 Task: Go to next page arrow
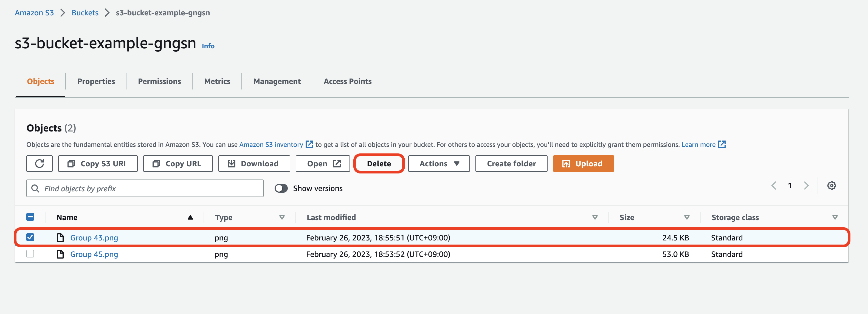[x=806, y=186]
